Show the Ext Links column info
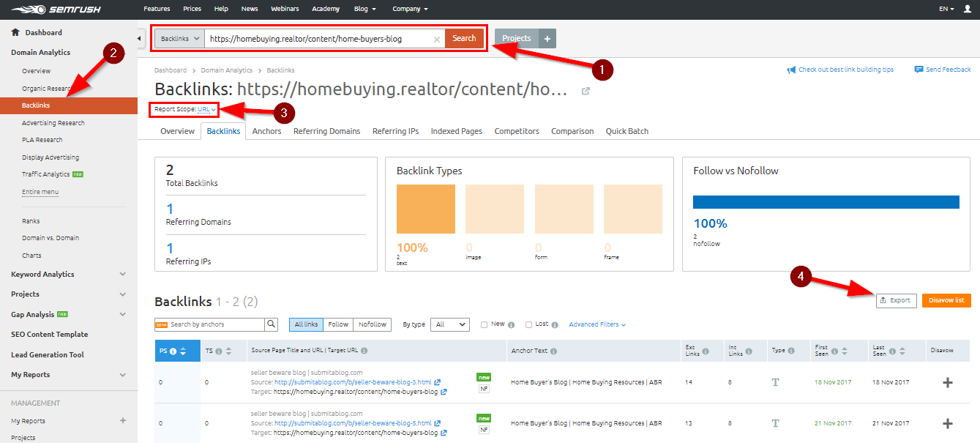Viewport: 980px width, 443px height. pos(706,351)
